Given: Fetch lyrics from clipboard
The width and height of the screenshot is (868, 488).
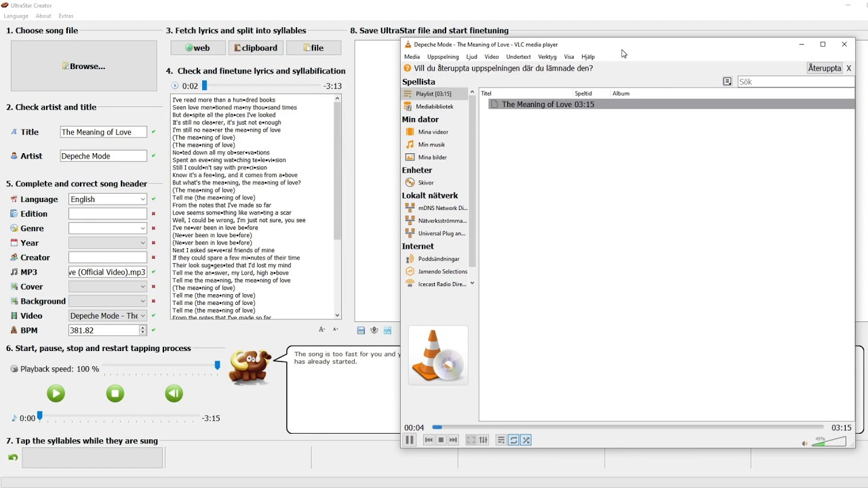Looking at the screenshot, I should [256, 47].
